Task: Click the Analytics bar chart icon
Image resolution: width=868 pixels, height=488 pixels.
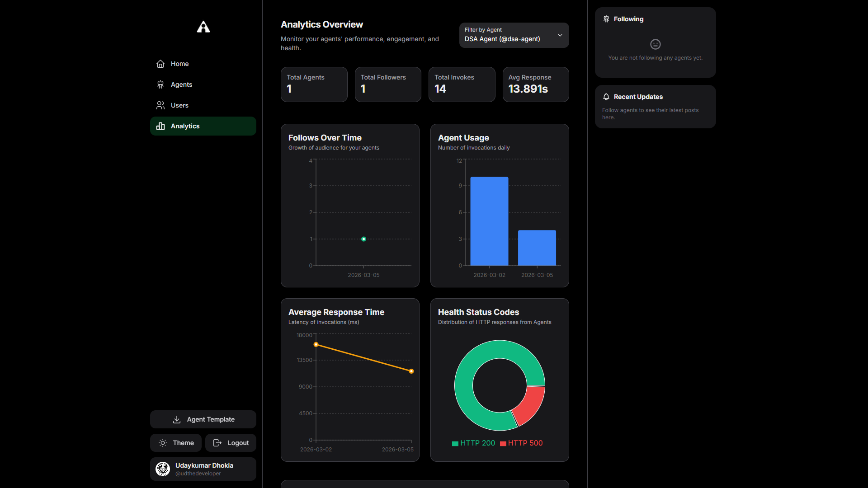Action: tap(160, 126)
